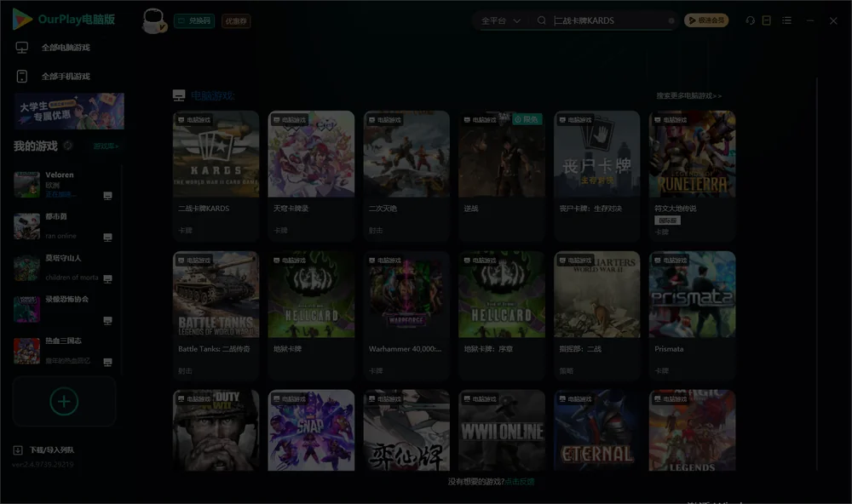
Task: Open the 二战卡牌KARDS game card
Action: (x=216, y=175)
